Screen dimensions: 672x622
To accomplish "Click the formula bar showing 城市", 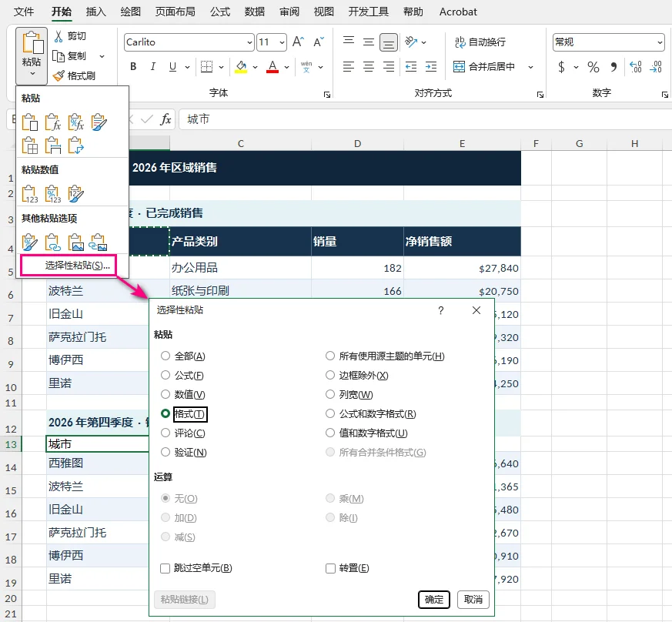I will [x=424, y=119].
